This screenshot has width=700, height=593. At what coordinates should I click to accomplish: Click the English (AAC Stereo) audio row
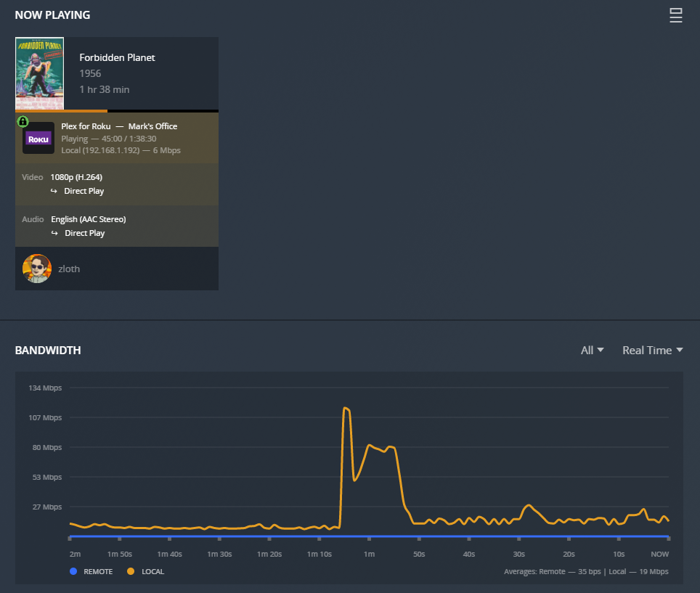click(x=88, y=219)
